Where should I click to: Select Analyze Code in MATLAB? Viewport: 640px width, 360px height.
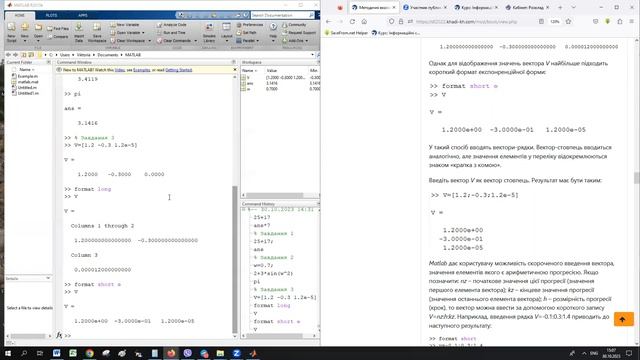pos(171,25)
